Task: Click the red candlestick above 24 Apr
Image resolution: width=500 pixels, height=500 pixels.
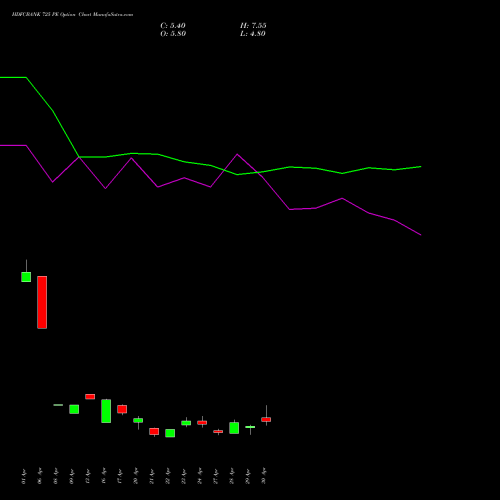Action: (x=202, y=422)
